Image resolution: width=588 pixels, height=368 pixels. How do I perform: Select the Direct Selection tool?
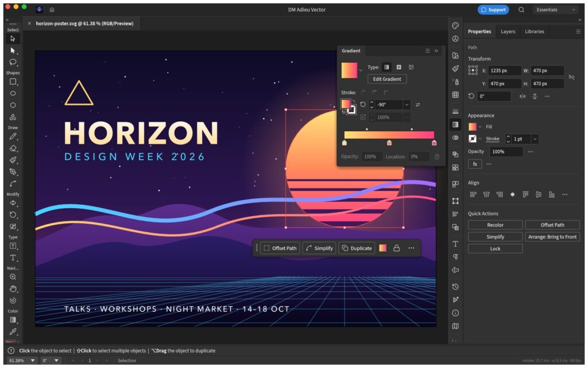point(13,51)
